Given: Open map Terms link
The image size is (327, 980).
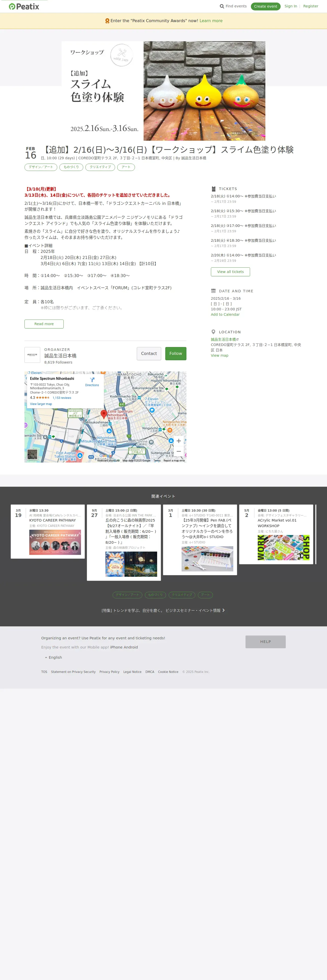Looking at the screenshot, I should tap(157, 460).
